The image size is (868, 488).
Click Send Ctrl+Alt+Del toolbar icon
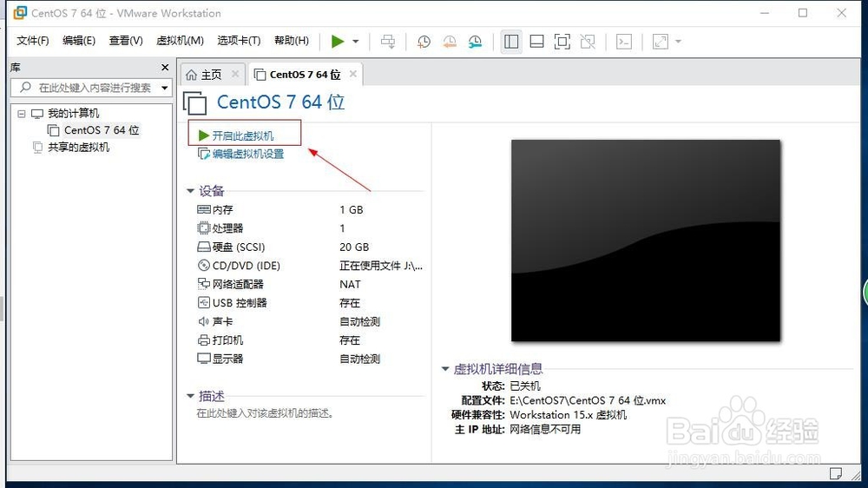click(x=388, y=42)
